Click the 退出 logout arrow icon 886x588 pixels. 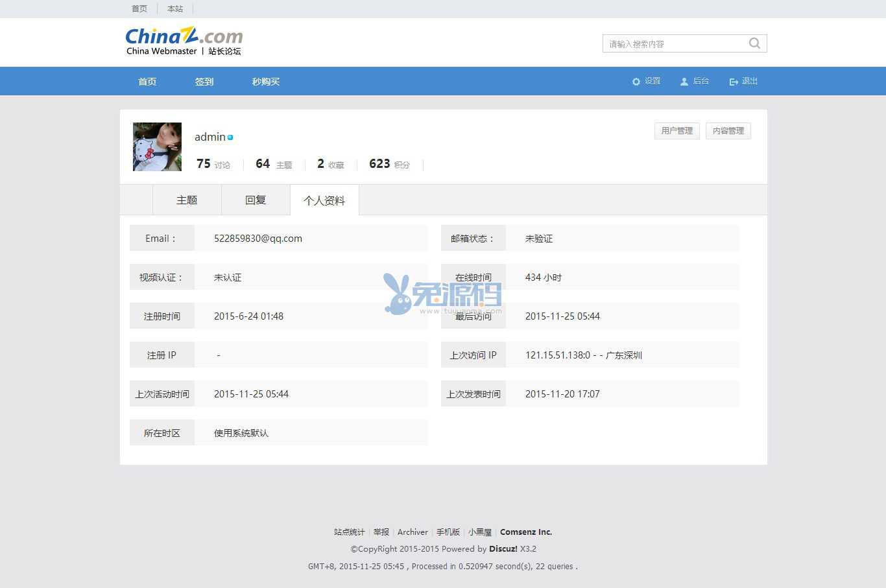[734, 82]
